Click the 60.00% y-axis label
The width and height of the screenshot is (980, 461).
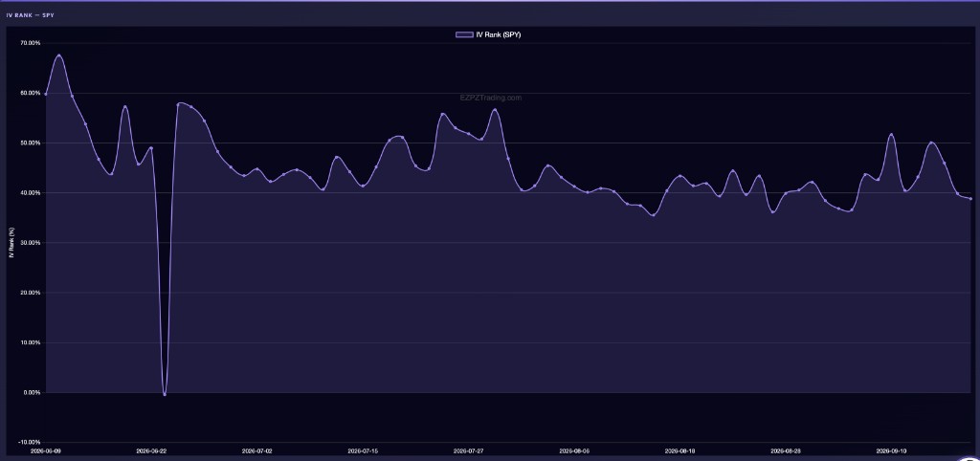32,93
